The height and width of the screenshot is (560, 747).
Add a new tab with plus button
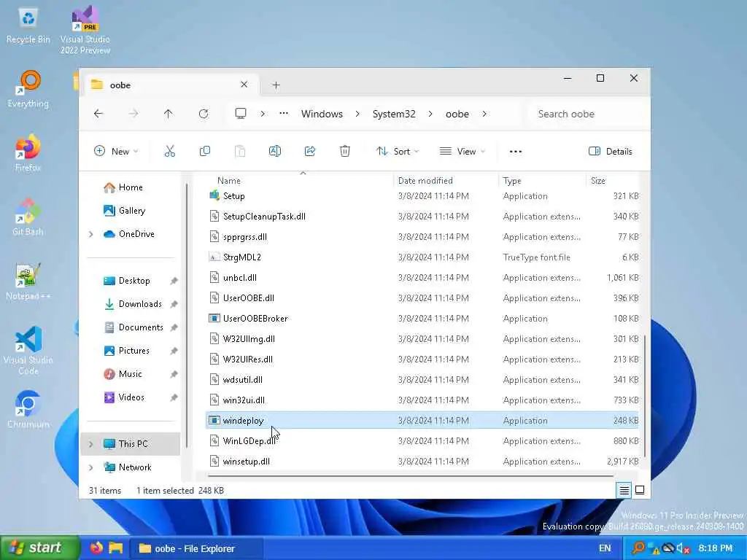point(276,85)
